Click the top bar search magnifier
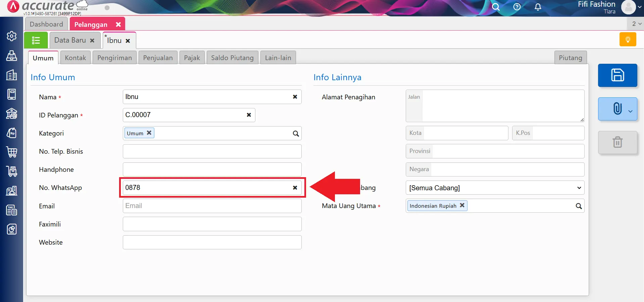The image size is (644, 302). click(495, 7)
